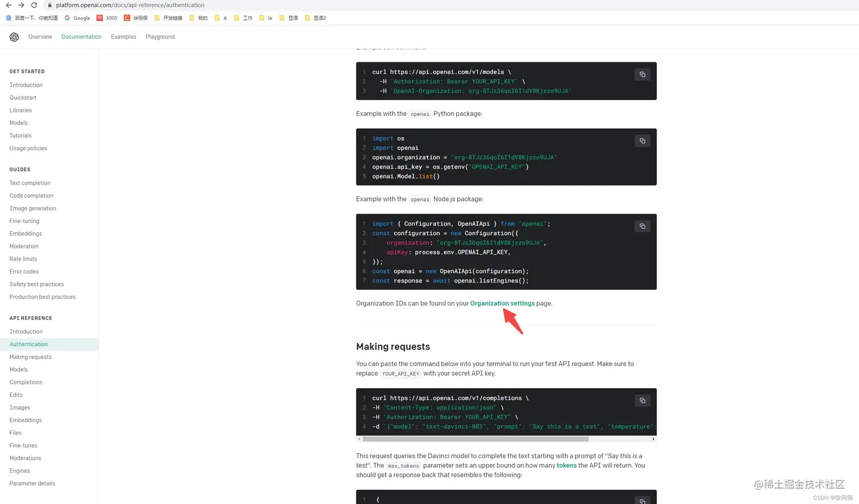Viewport: 859px width, 504px height.
Task: Open Tutorials in the sidebar
Action: point(20,136)
